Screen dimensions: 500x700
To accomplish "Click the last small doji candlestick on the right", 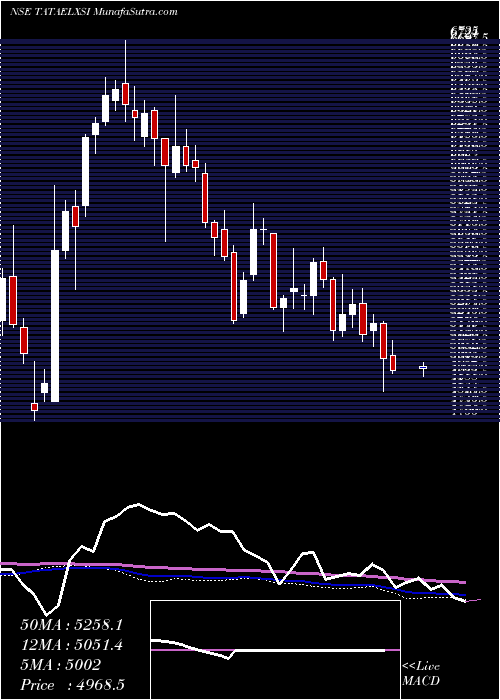I will coord(423,367).
